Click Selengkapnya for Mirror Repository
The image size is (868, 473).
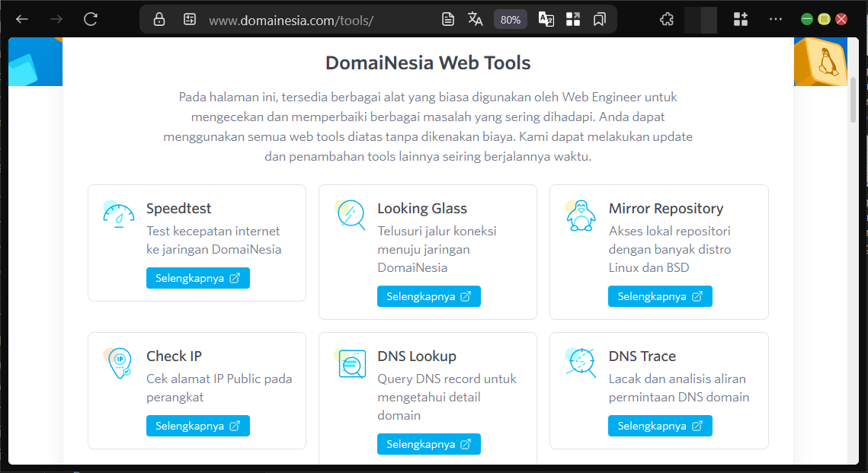[x=659, y=296]
